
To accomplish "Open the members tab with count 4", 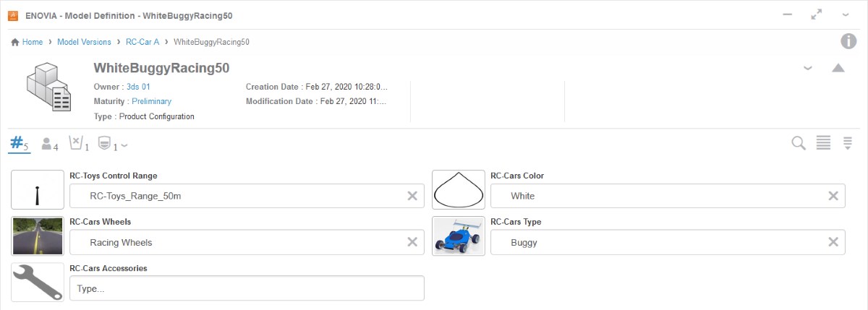I will point(49,144).
